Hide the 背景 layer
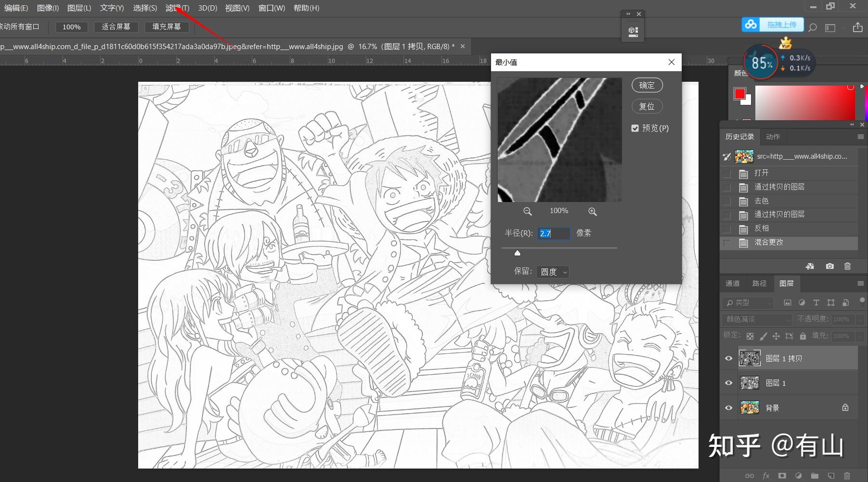Image resolution: width=868 pixels, height=482 pixels. [728, 408]
